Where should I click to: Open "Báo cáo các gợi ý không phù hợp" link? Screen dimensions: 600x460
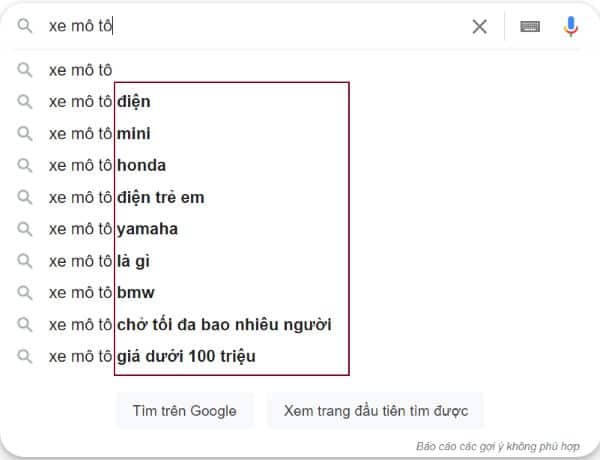[x=498, y=446]
